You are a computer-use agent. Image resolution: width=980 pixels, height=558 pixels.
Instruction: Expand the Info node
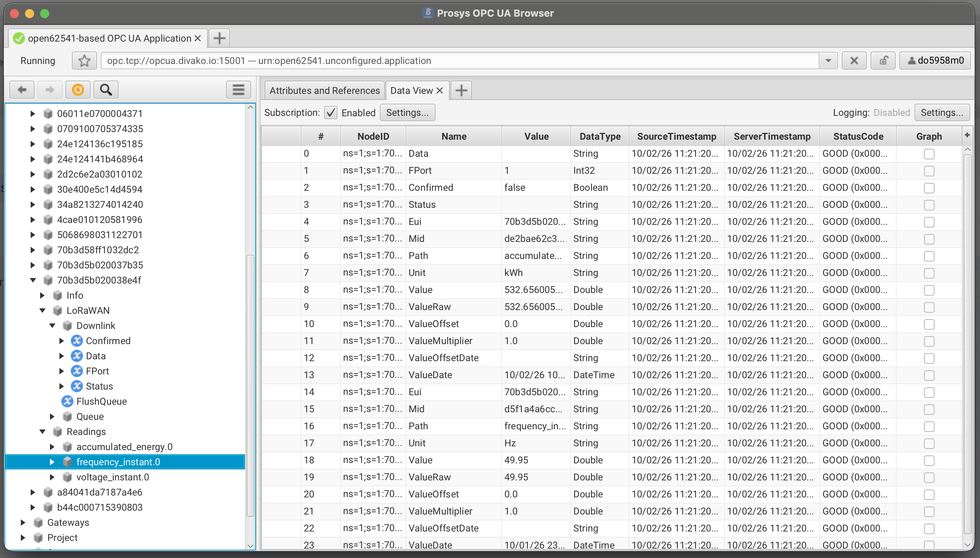42,295
